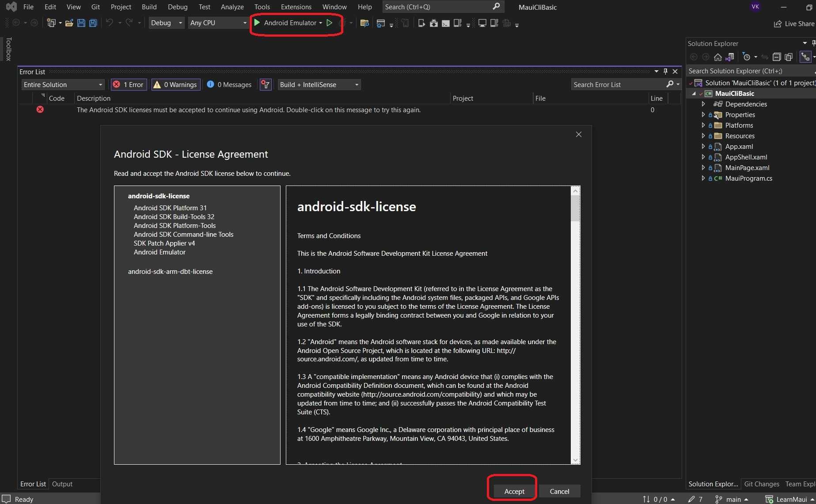Open the Android SDK Manager robot icon

point(434,23)
